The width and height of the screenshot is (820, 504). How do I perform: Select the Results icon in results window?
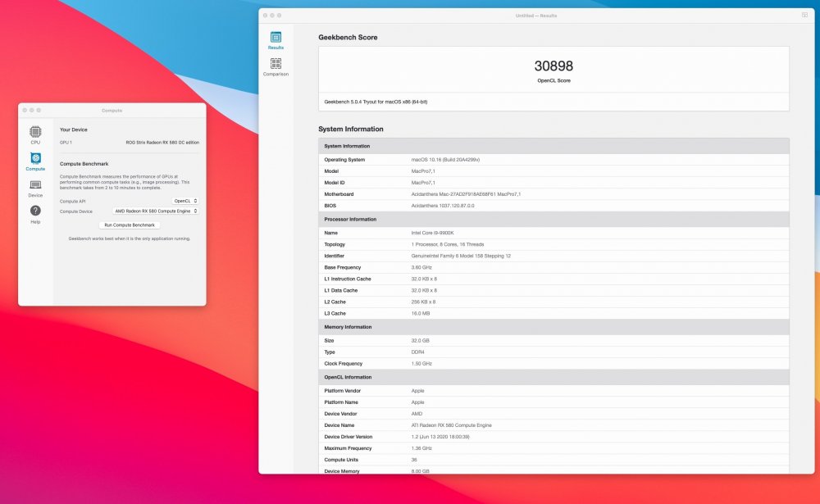(x=276, y=40)
